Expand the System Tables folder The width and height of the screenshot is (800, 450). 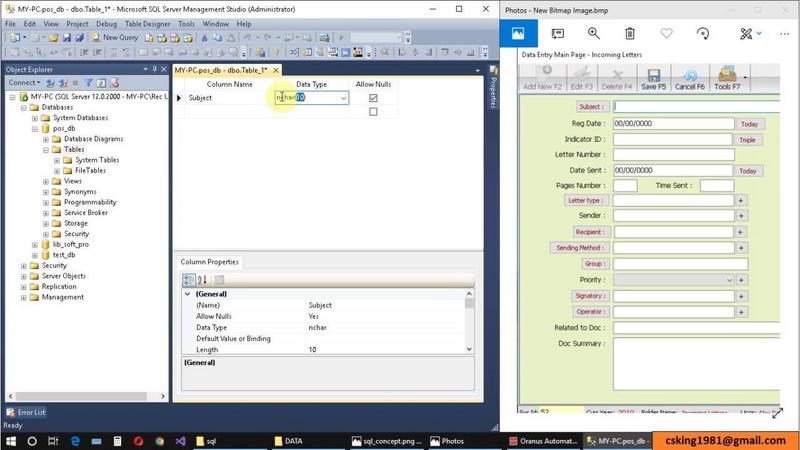coord(57,160)
